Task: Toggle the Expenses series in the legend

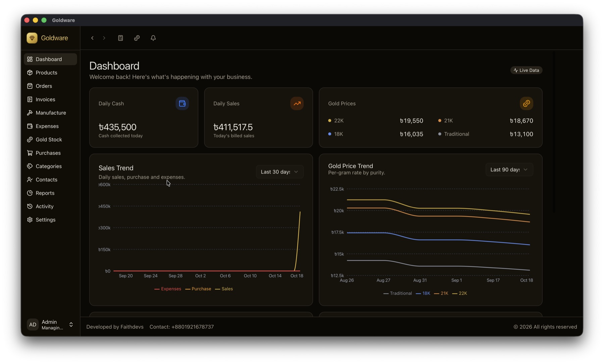Action: pos(167,289)
